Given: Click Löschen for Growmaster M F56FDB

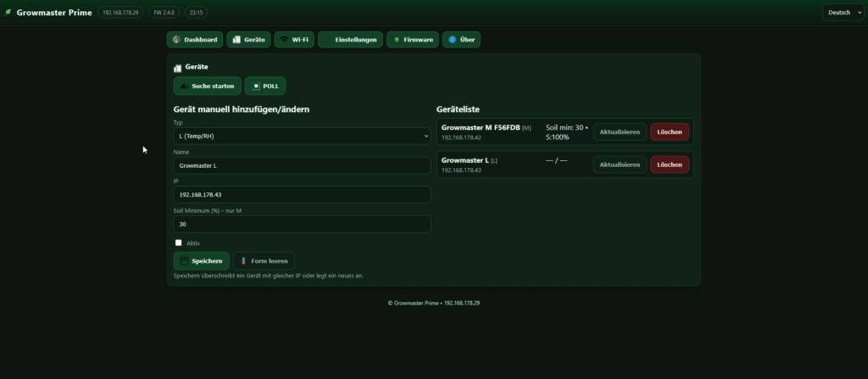Looking at the screenshot, I should [x=670, y=132].
